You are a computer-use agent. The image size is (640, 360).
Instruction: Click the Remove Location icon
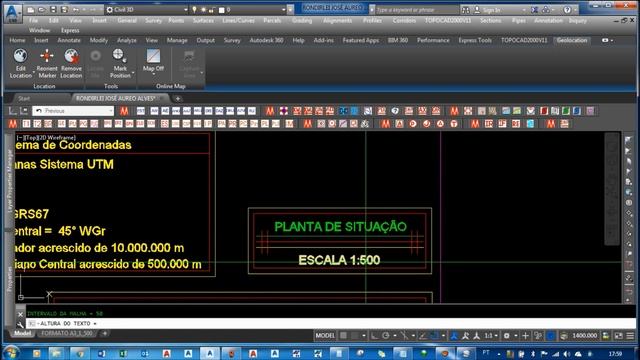click(x=71, y=56)
